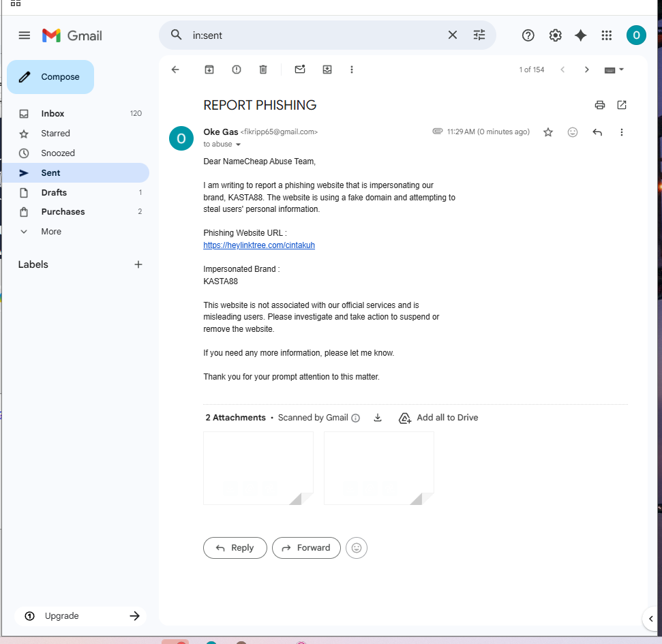Click the search magnifier icon
This screenshot has height=644, width=662.
(176, 35)
